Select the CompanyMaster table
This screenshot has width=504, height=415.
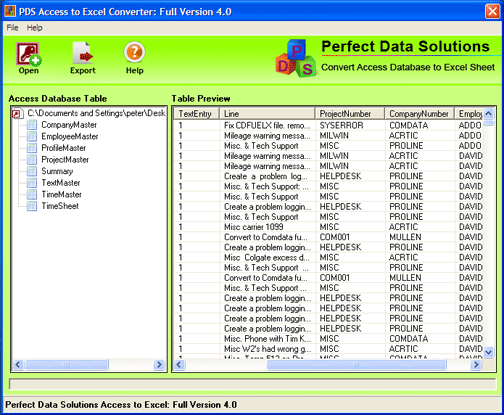(69, 125)
